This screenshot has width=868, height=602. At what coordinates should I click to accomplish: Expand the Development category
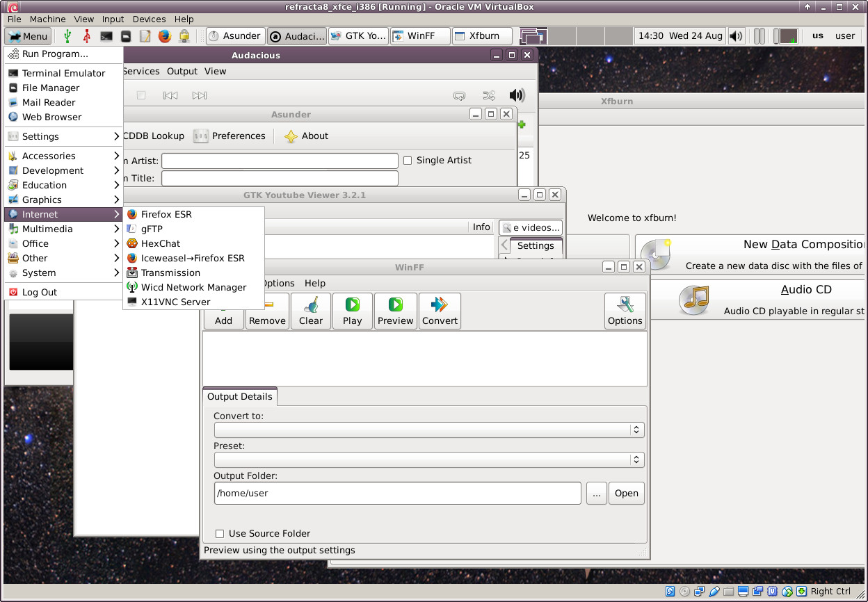pos(63,170)
